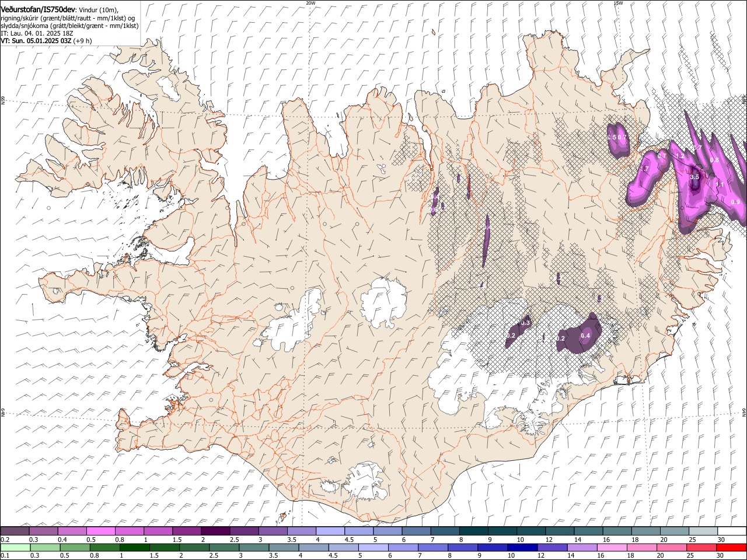Select the upper legend swatch labeled 0.8
This screenshot has height=560, width=747.
129,531
